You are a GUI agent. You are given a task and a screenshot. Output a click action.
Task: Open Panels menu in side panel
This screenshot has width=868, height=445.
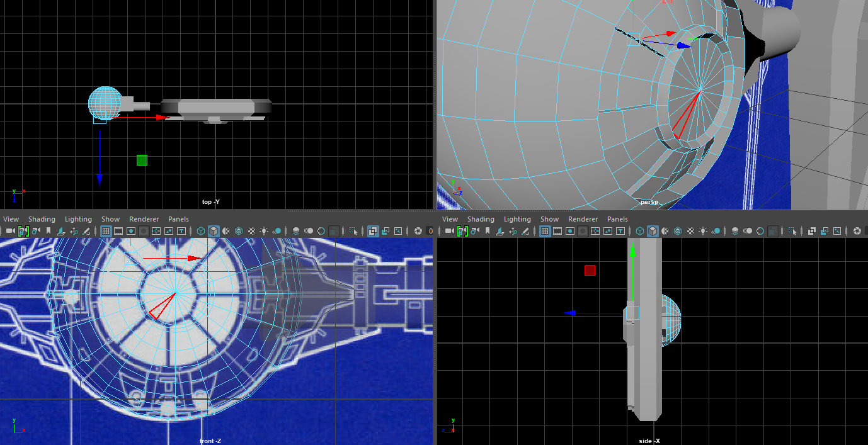coord(617,219)
